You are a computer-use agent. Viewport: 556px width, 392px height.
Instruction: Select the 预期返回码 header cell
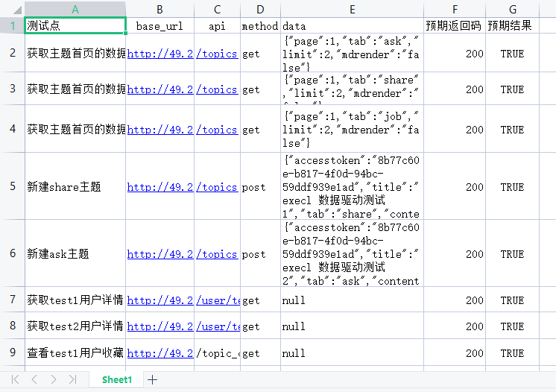(x=455, y=25)
